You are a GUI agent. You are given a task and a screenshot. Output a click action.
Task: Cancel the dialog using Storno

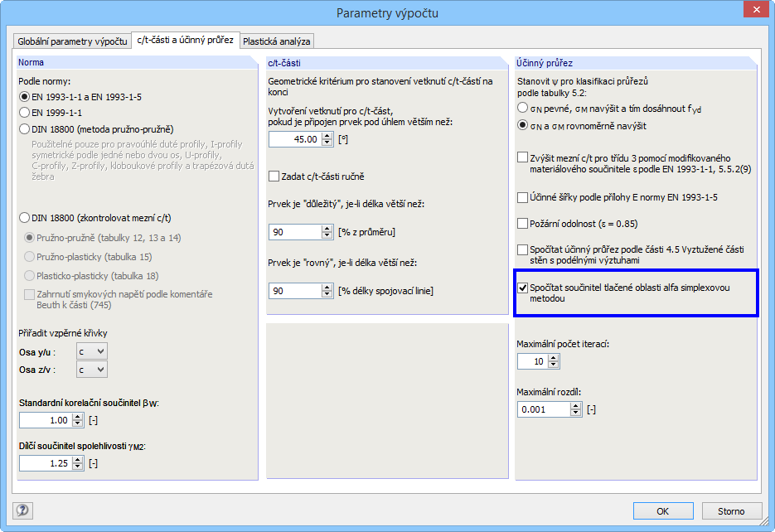click(x=729, y=510)
